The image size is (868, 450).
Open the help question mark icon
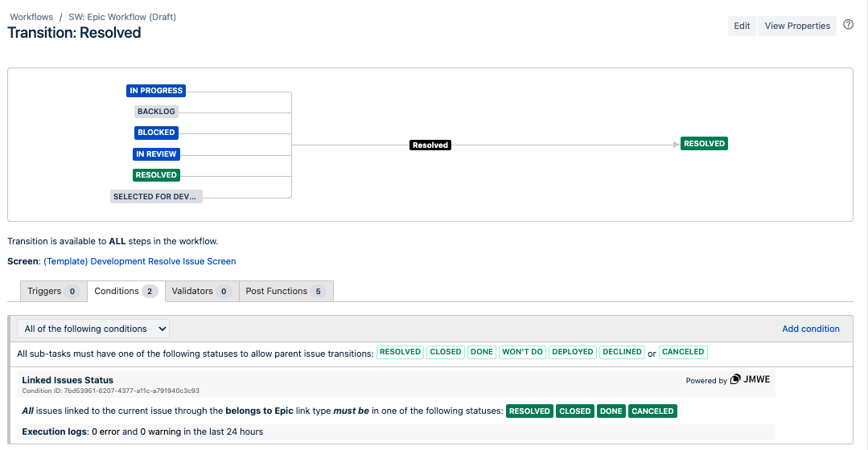[x=848, y=25]
